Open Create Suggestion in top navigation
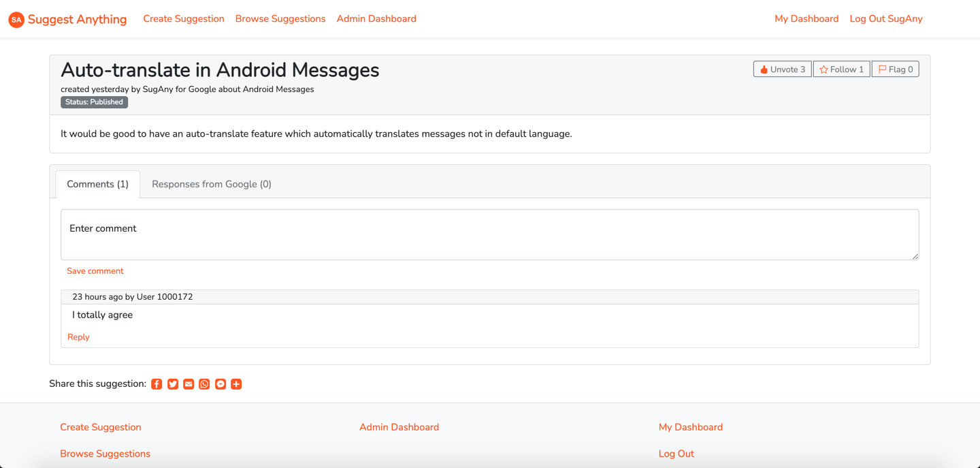Screen dimensions: 980x468 point(184,19)
